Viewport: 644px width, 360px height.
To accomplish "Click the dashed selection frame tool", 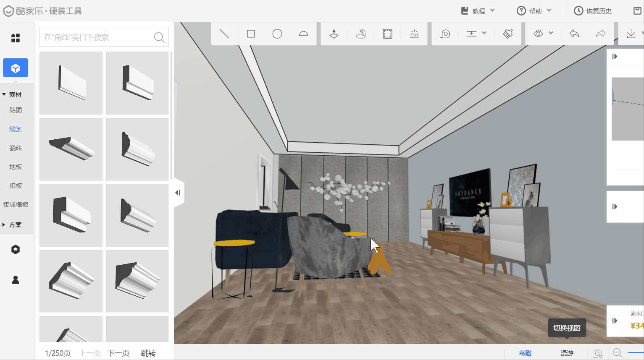I will click(387, 34).
